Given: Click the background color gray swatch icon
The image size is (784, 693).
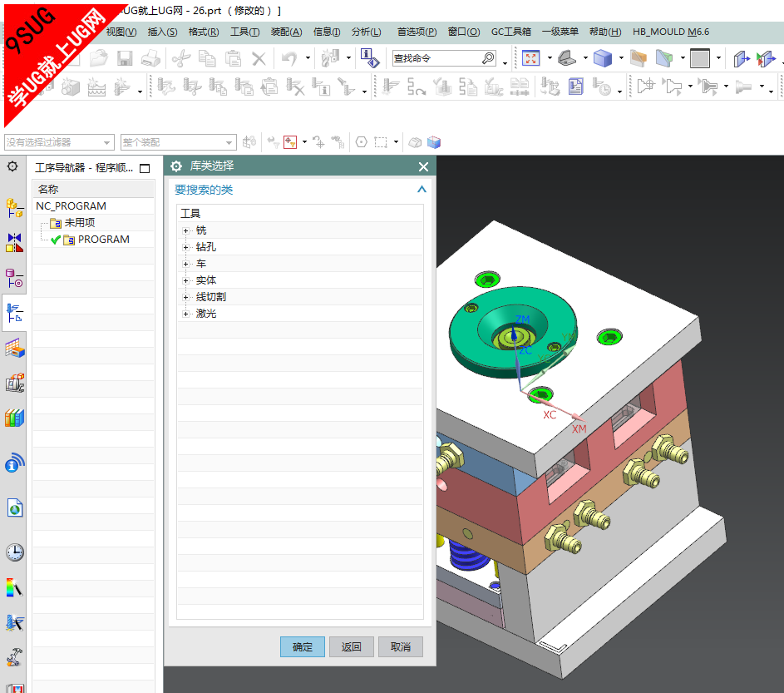Looking at the screenshot, I should pyautogui.click(x=699, y=58).
